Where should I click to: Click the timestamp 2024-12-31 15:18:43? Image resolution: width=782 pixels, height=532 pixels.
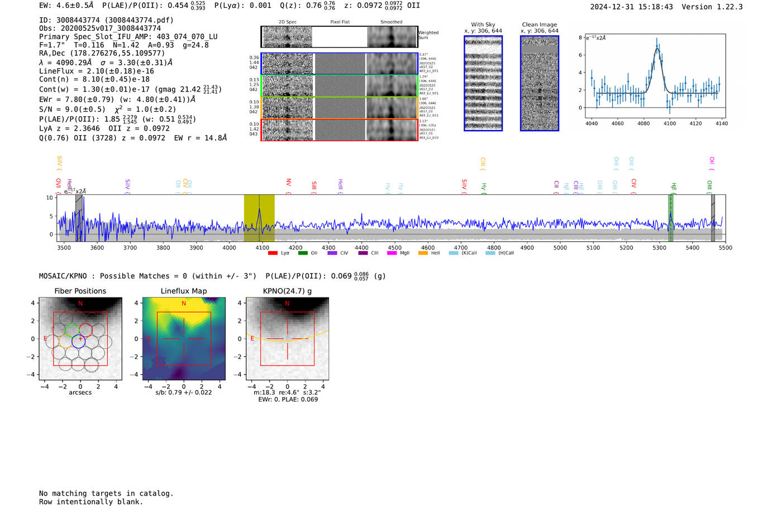tap(632, 7)
